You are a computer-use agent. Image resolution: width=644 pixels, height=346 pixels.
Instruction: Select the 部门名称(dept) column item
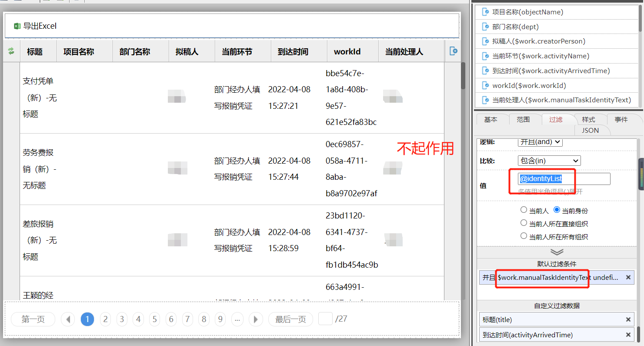pyautogui.click(x=557, y=27)
